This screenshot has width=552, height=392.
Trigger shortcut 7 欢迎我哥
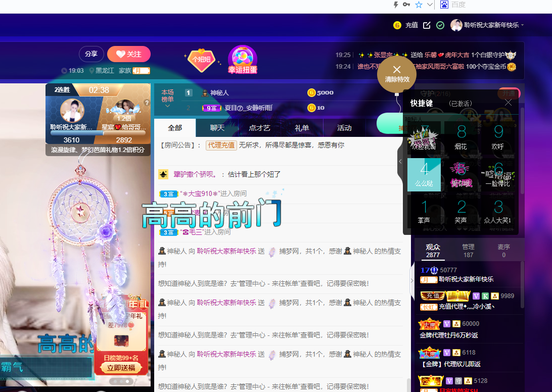[x=424, y=137]
